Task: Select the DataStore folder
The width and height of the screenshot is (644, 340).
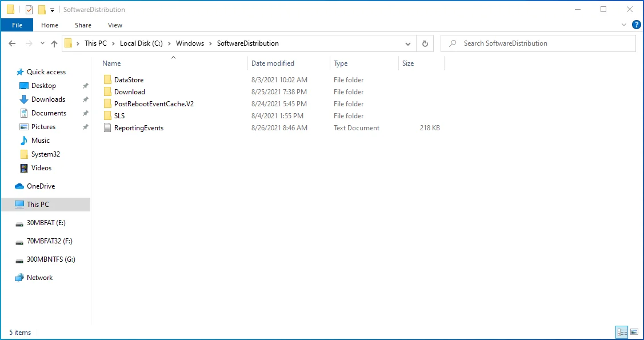Action: (129, 79)
